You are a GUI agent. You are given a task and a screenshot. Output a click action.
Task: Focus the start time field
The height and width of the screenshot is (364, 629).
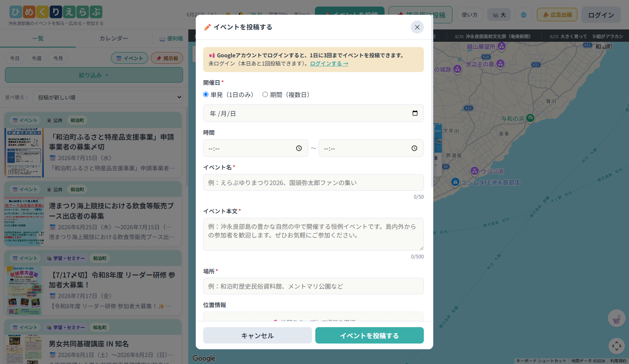coord(256,148)
